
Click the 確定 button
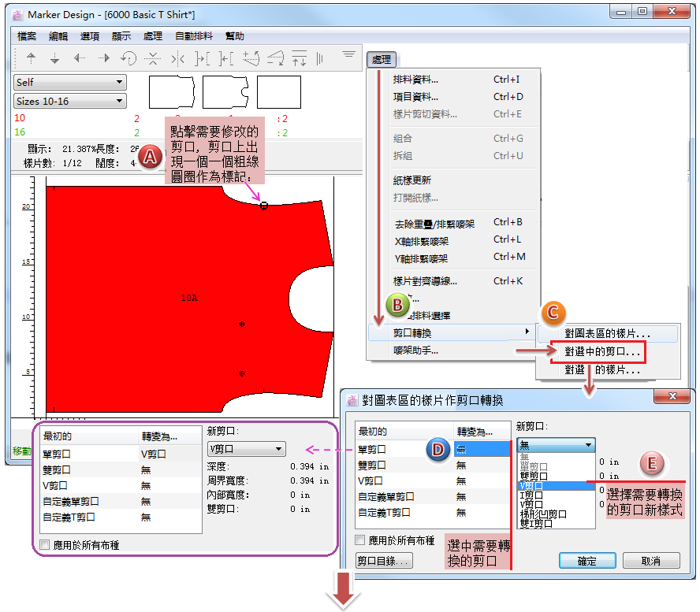click(587, 561)
